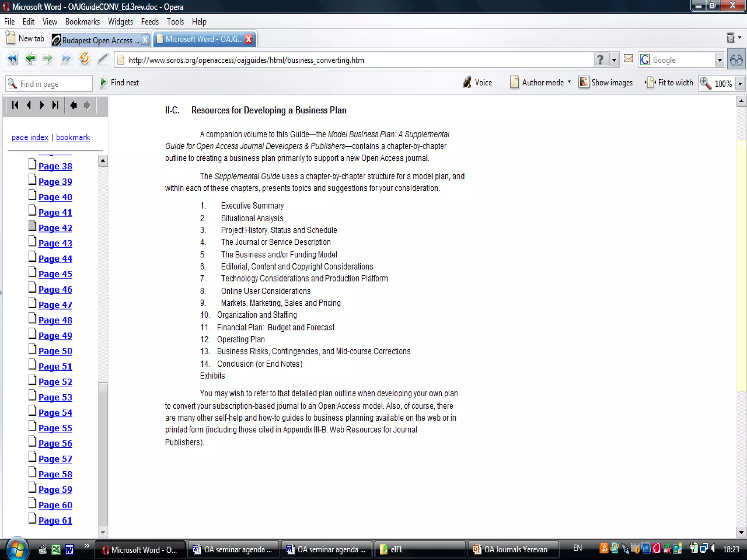Click the Voice toolbar icon

[477, 82]
